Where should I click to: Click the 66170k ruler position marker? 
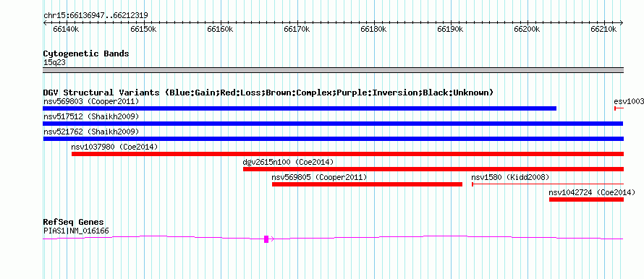coord(297,29)
